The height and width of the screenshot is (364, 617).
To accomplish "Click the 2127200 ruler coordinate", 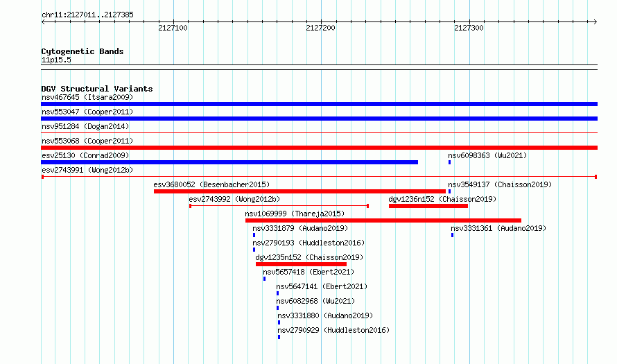I will (x=321, y=28).
